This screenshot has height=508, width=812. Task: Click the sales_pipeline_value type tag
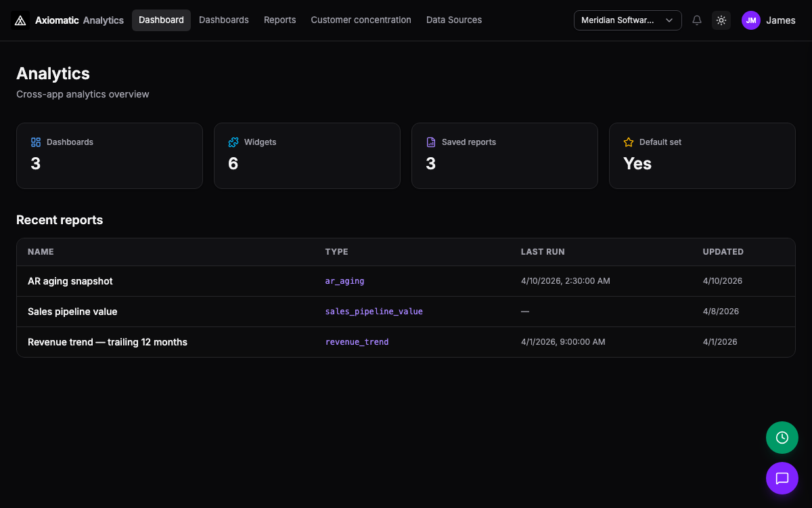click(374, 312)
